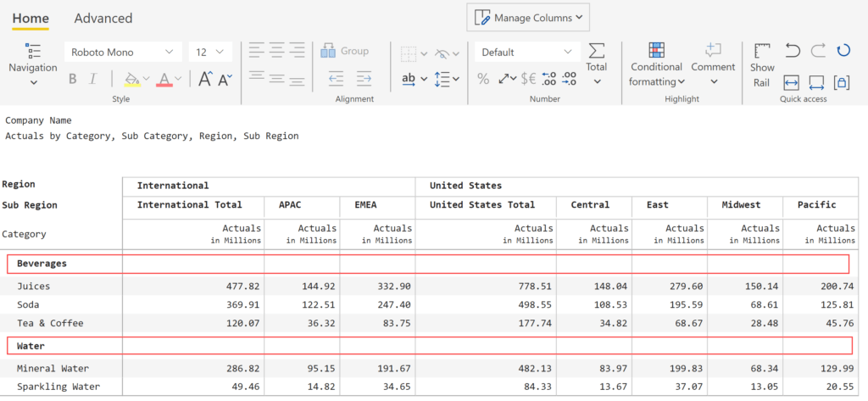
Task: Undo the last action
Action: (x=793, y=51)
